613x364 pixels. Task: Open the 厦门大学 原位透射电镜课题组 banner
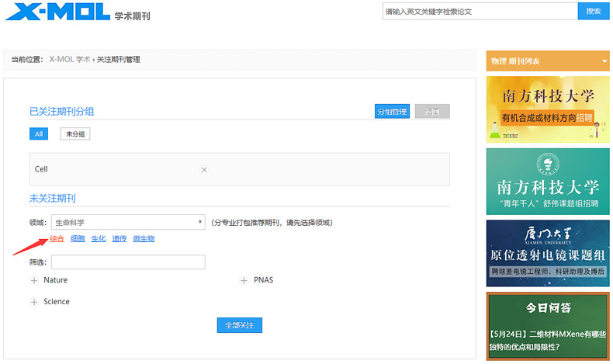pos(548,253)
